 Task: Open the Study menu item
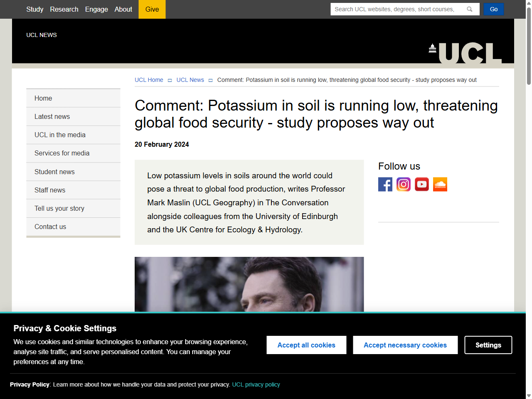click(34, 9)
